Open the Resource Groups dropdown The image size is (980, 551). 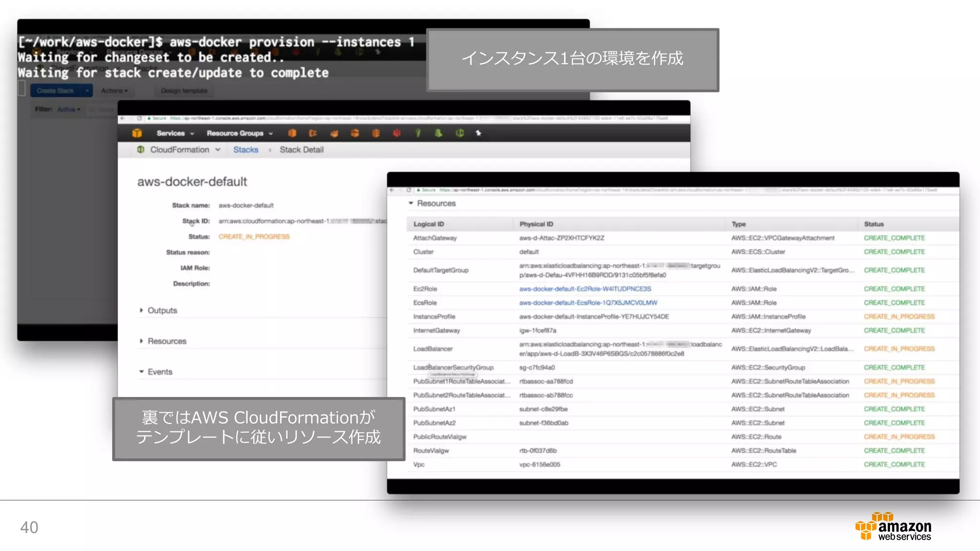(x=240, y=133)
